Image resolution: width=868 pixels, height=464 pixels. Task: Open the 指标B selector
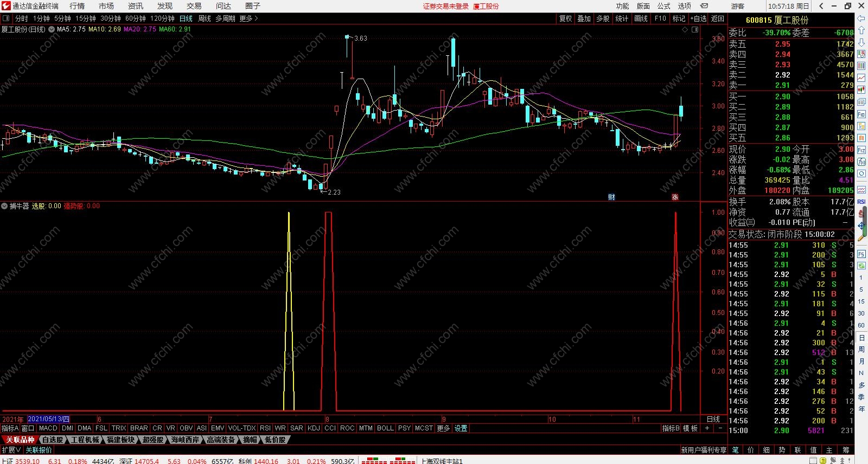tap(671, 428)
